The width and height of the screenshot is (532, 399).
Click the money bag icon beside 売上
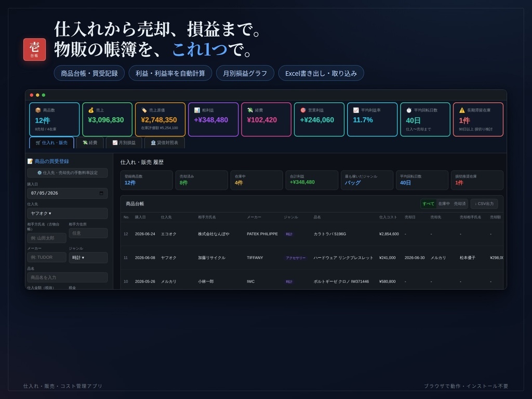(x=91, y=110)
